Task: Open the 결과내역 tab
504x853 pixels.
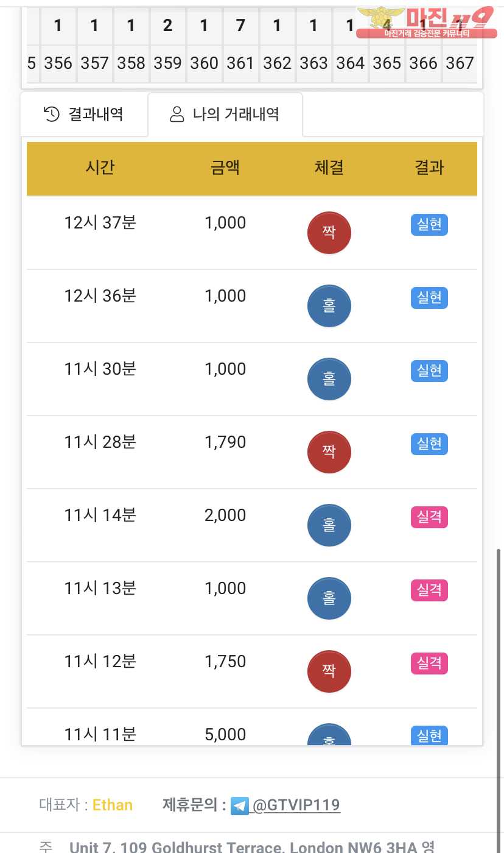Action: [84, 114]
